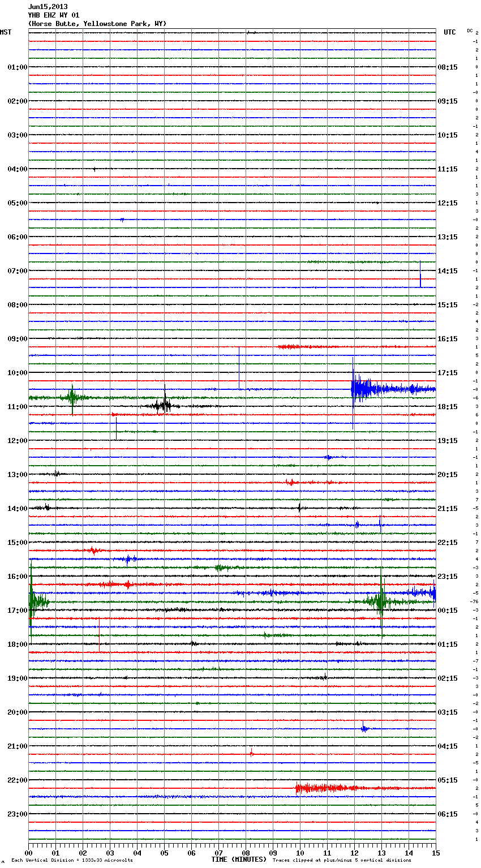The image size is (481, 868).
Task: Select the 18:00 MST time label
Action: 17,644
